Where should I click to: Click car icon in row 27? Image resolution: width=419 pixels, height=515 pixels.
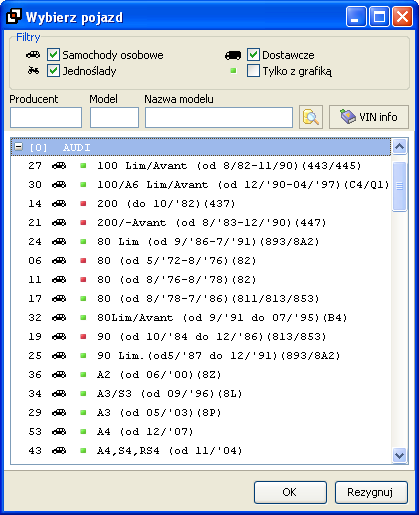(x=59, y=165)
